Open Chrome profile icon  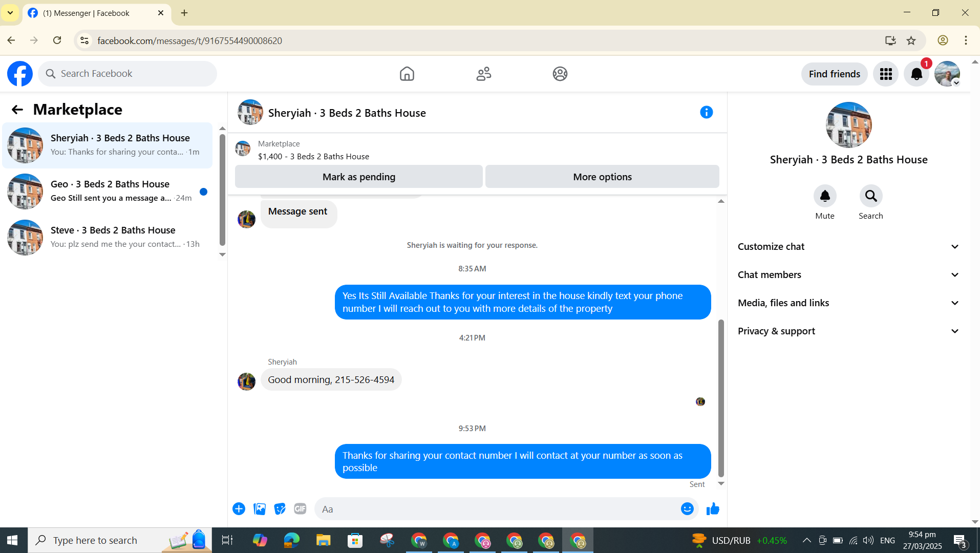[x=943, y=40]
